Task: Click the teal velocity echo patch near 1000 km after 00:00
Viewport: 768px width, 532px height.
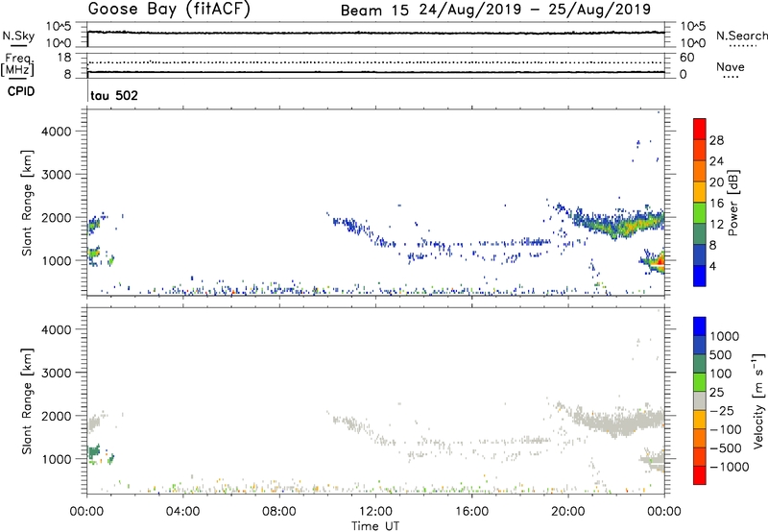Action: tap(93, 451)
